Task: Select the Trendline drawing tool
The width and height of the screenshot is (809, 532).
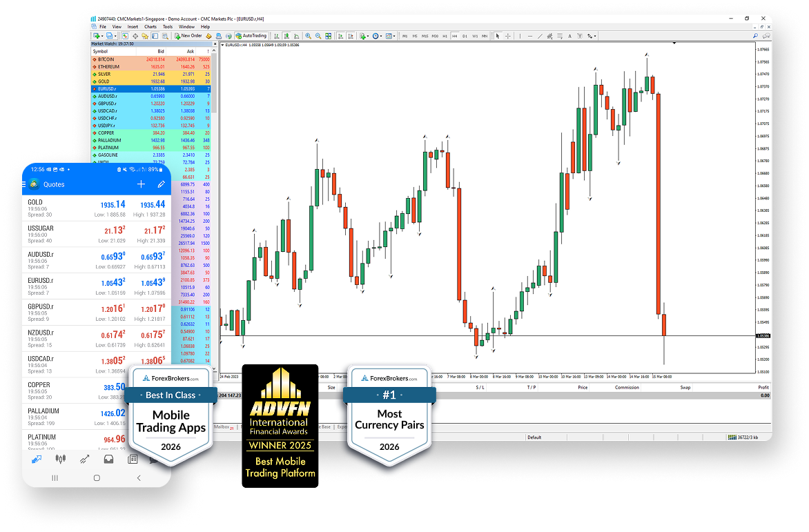Action: [540, 36]
